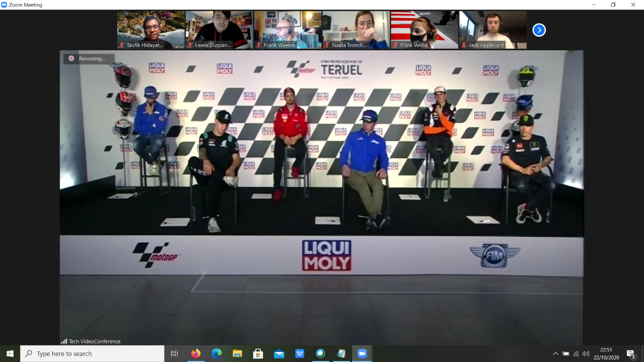Open the blue W app on the taskbar
Screen dimensions: 644x362
(300, 353)
